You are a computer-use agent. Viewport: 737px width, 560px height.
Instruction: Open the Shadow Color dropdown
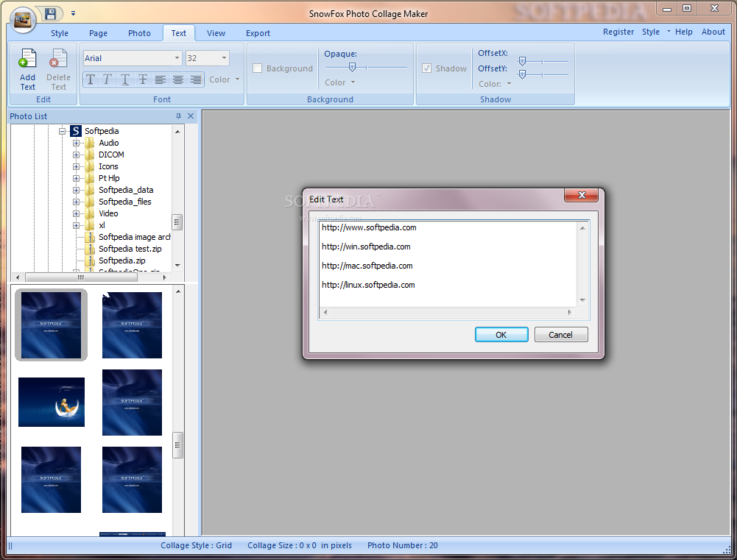(x=495, y=84)
